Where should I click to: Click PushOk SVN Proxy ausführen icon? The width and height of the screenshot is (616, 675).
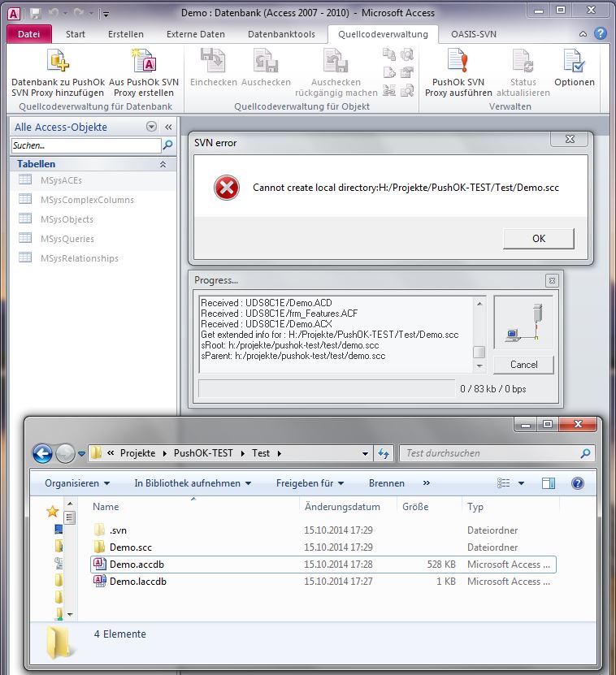pos(458,61)
